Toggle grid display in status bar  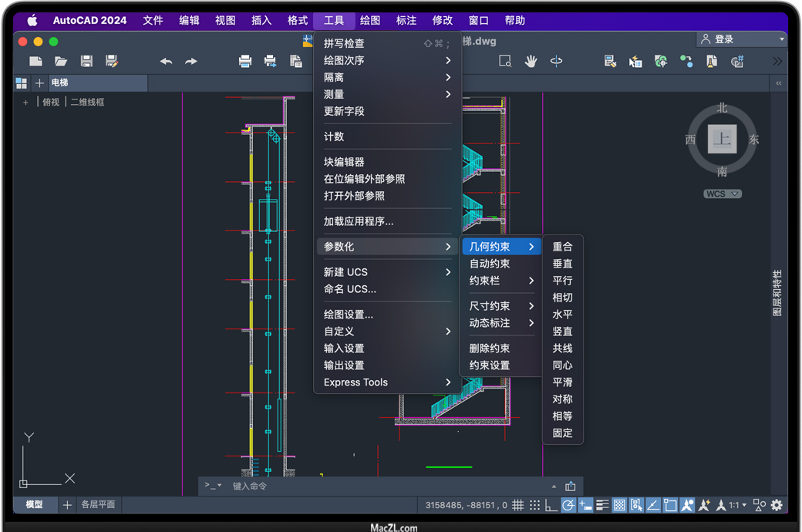[518, 505]
